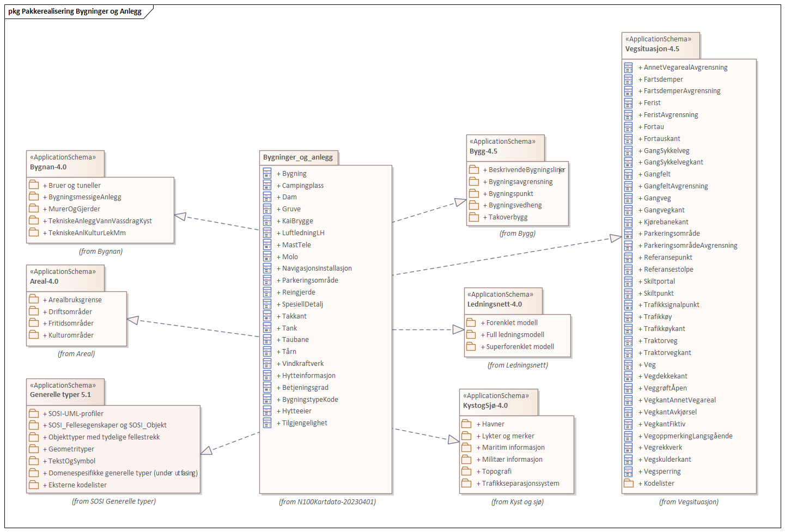Select the Ledningsnett-4.0 package header

[x=503, y=301]
